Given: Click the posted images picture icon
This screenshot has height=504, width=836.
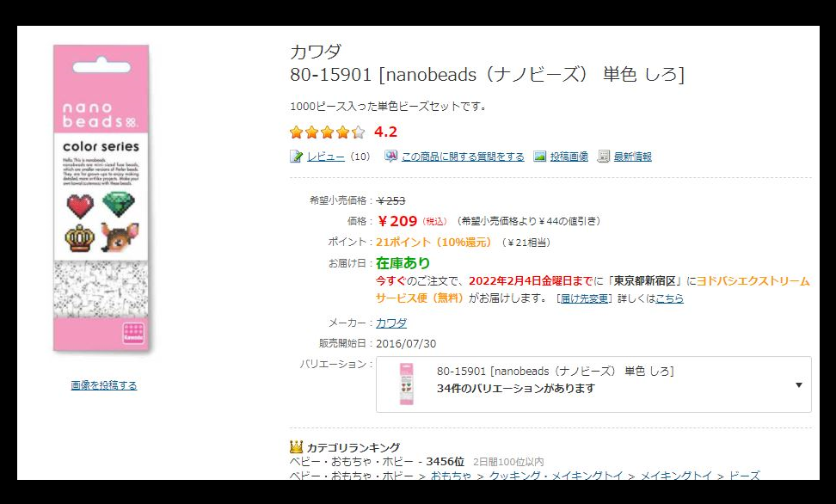Looking at the screenshot, I should [539, 157].
